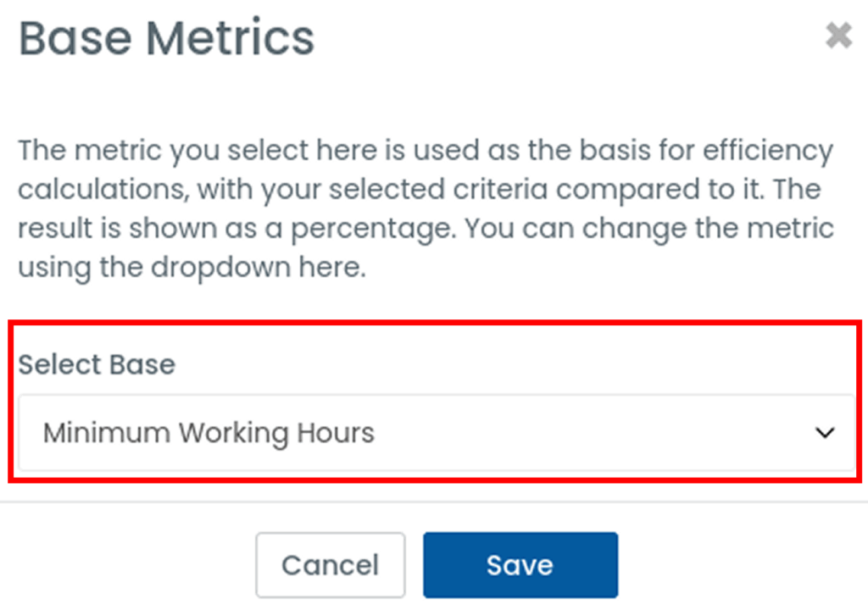Dismiss the dialog with the X icon
The width and height of the screenshot is (868, 610).
coord(838,36)
